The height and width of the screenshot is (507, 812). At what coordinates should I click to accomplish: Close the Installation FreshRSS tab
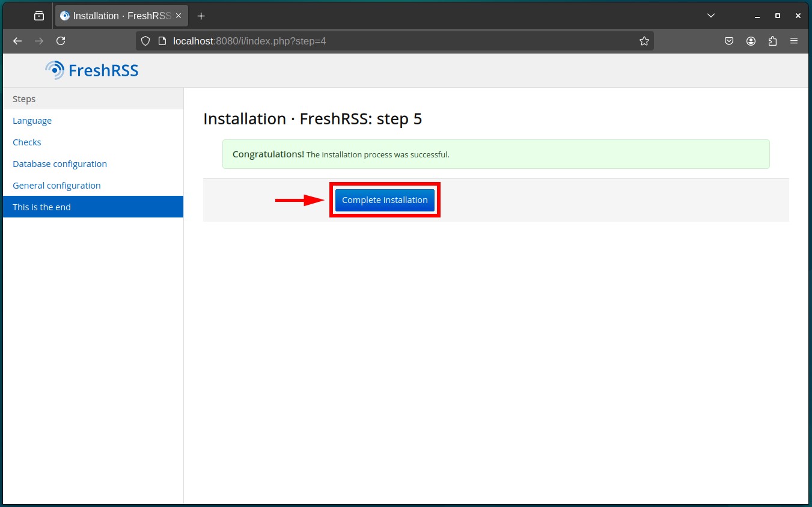(179, 16)
